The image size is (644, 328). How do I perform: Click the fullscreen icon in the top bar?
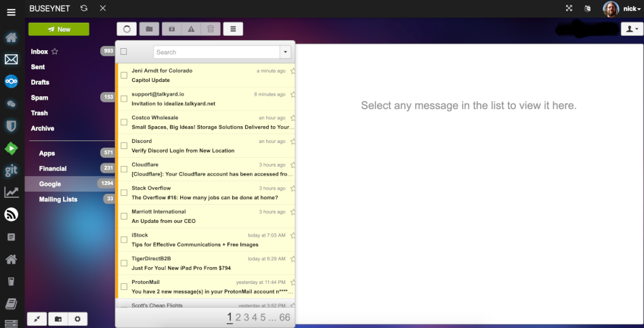point(568,8)
